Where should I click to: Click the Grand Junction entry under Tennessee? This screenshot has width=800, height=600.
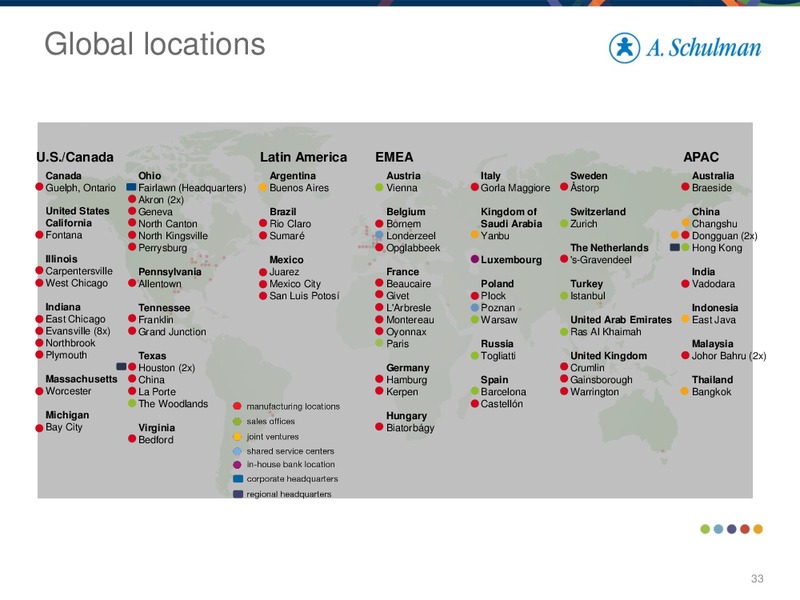tap(172, 332)
